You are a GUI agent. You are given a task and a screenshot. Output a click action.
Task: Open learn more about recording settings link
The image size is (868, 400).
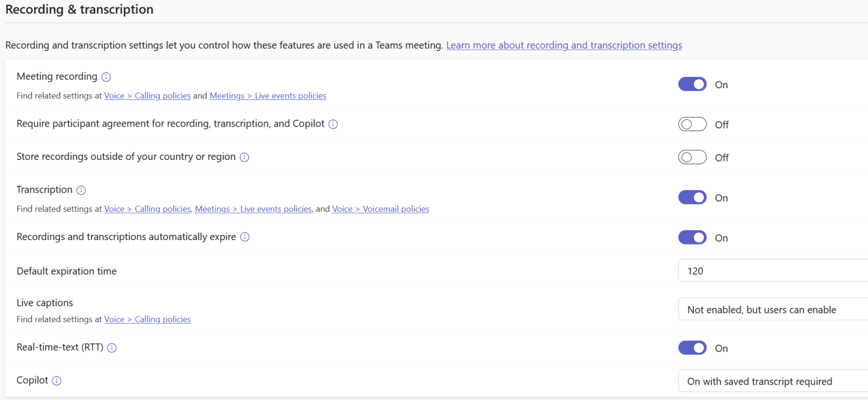click(564, 45)
